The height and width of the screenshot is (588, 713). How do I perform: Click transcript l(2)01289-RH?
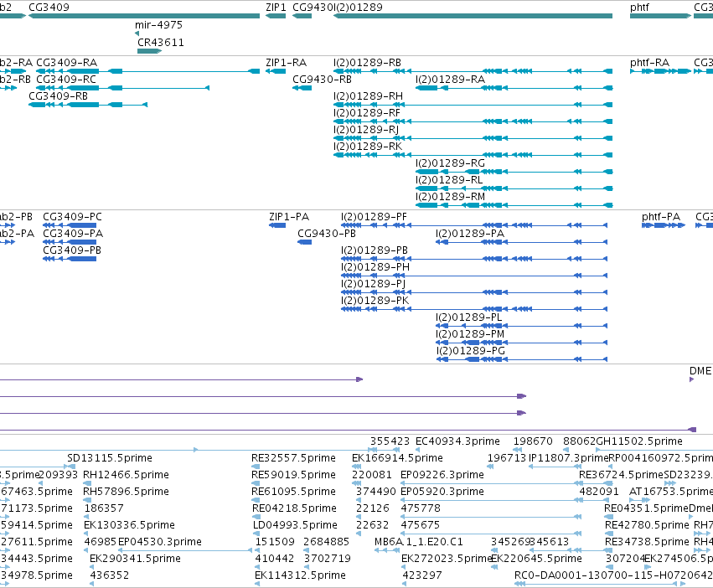[368, 96]
